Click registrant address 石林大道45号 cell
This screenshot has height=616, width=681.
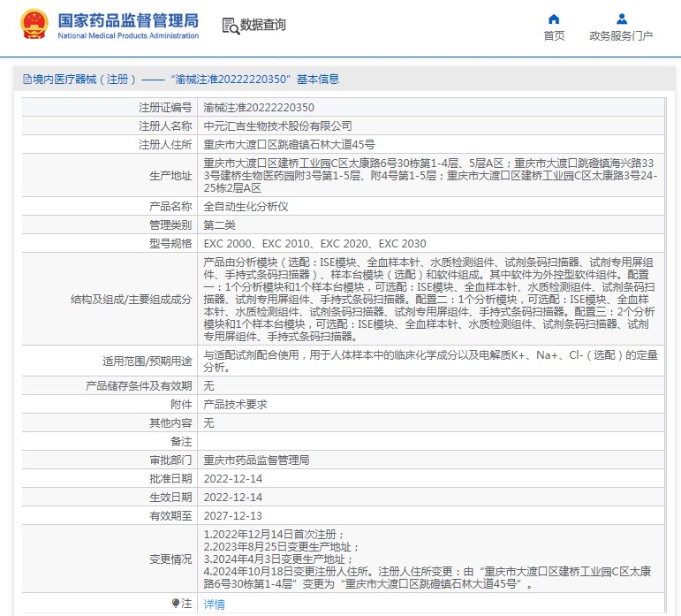tap(289, 144)
